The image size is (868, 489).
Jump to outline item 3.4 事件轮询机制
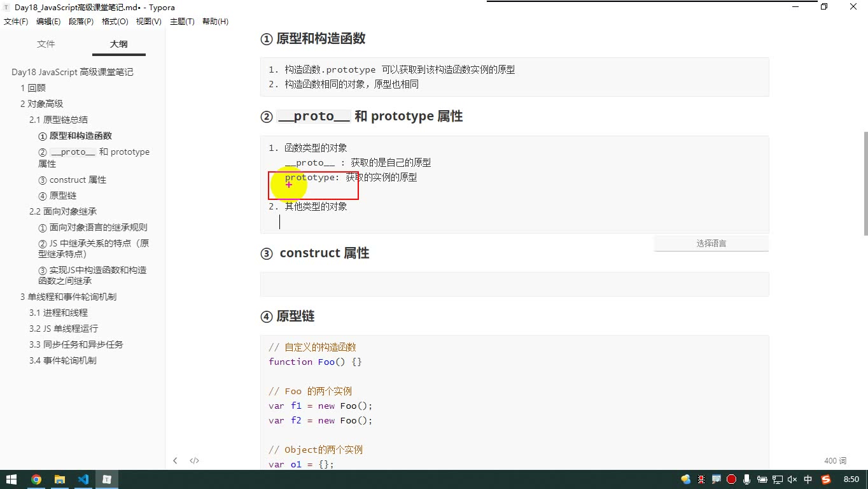pyautogui.click(x=63, y=360)
